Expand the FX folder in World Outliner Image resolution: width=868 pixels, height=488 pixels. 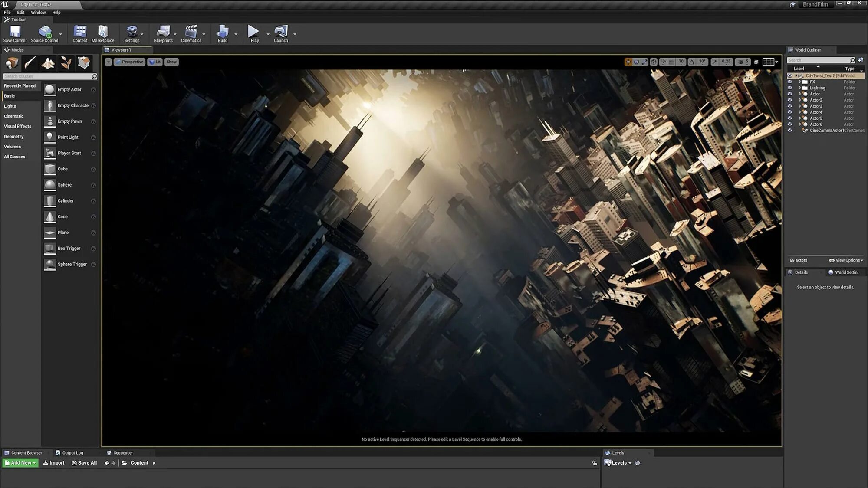[800, 82]
